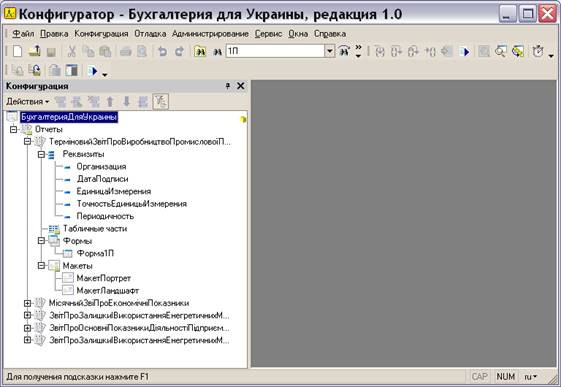
Task: Click the Open file toolbar icon
Action: point(34,51)
